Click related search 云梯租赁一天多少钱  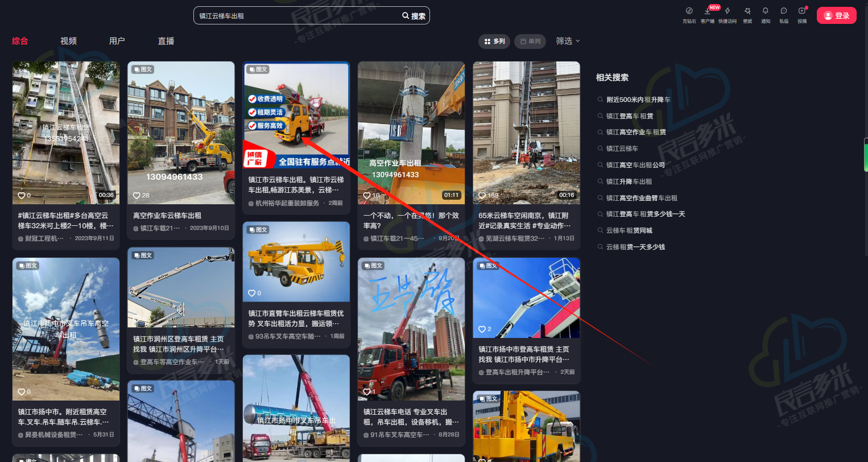click(x=635, y=247)
